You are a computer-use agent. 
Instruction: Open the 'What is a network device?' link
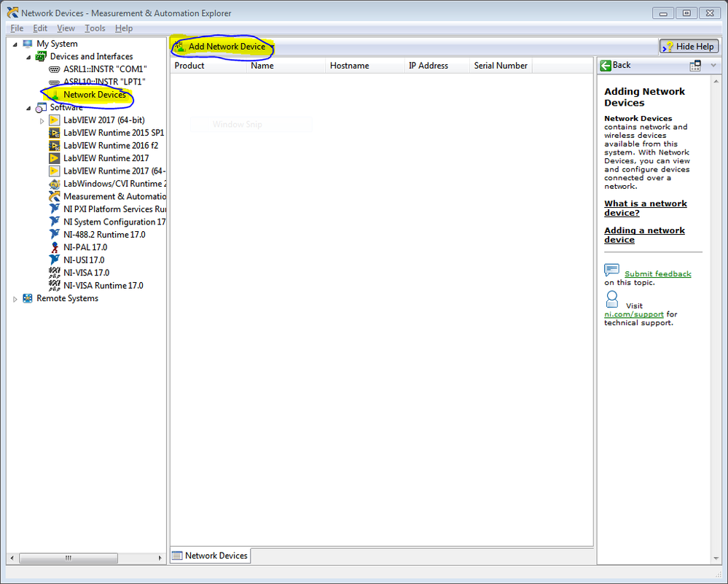(x=646, y=208)
